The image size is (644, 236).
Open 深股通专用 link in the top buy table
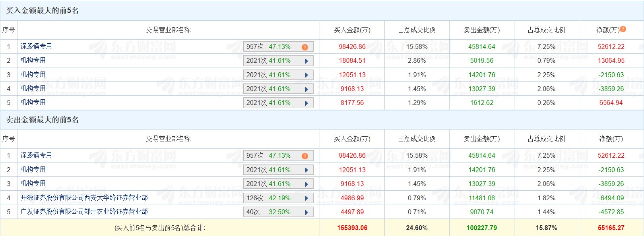coord(36,46)
